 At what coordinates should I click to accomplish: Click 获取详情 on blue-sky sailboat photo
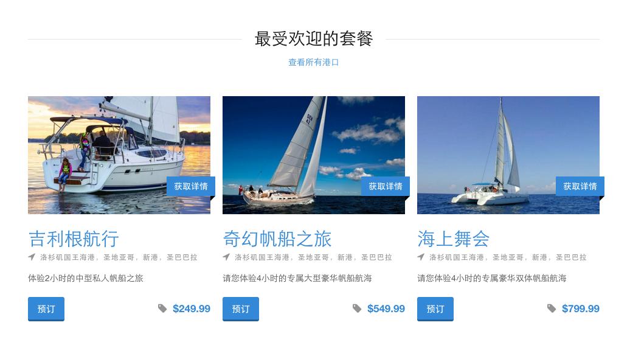pyautogui.click(x=386, y=186)
